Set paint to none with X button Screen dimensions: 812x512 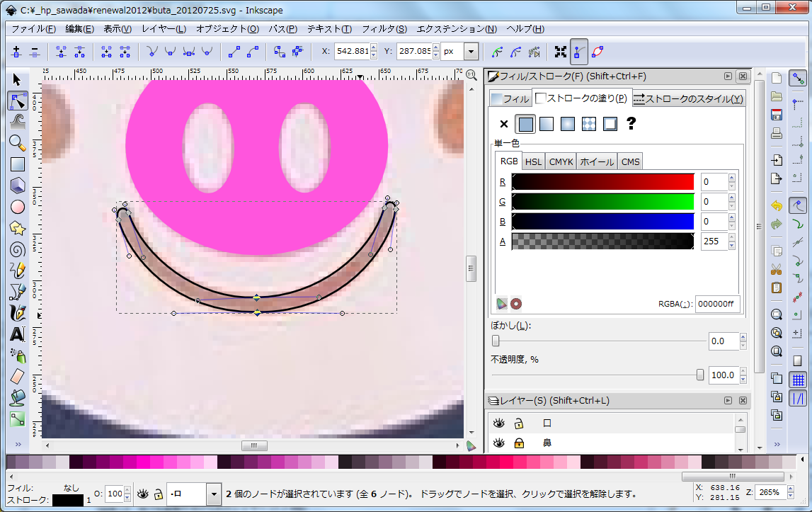point(504,124)
